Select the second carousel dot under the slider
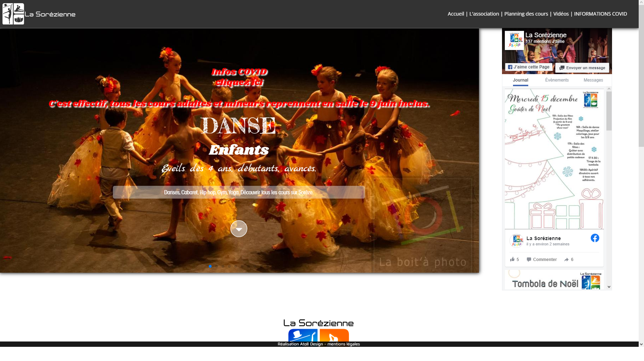This screenshot has width=644, height=361. point(217,266)
